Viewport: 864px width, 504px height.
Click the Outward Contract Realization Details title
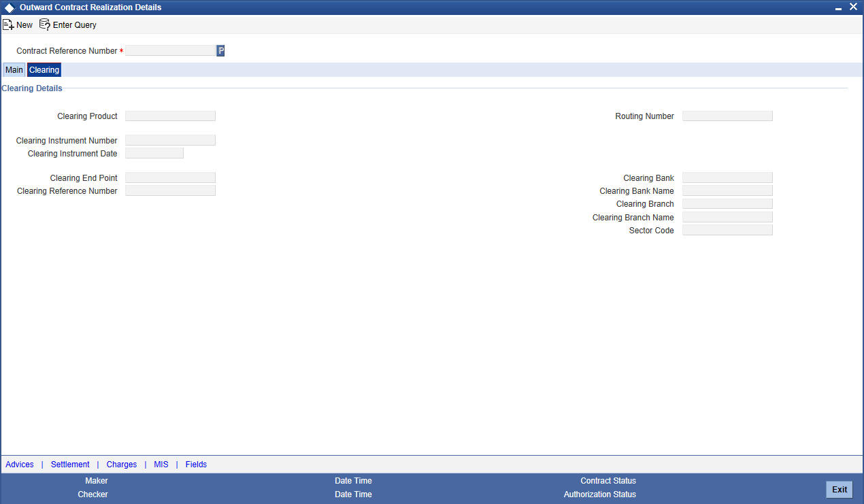tap(90, 7)
